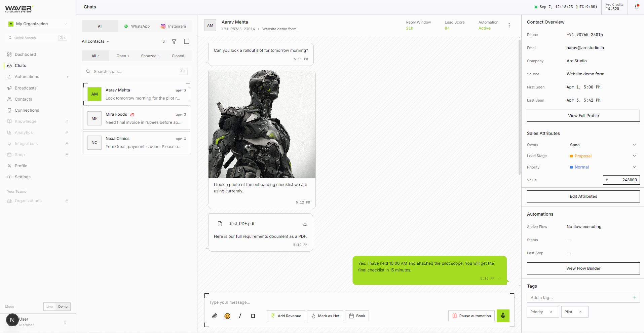Expand My Organization dropdown
This screenshot has height=333, width=644.
[x=38, y=24]
